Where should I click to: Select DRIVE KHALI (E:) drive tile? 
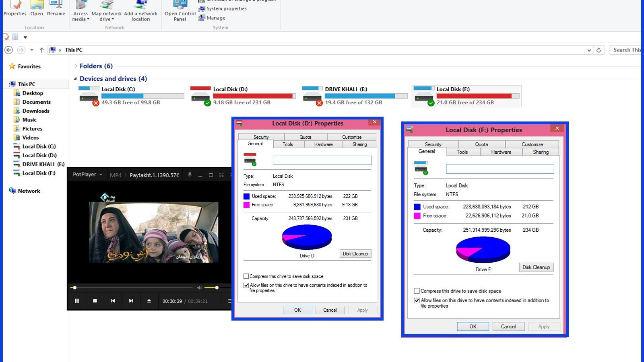(355, 96)
